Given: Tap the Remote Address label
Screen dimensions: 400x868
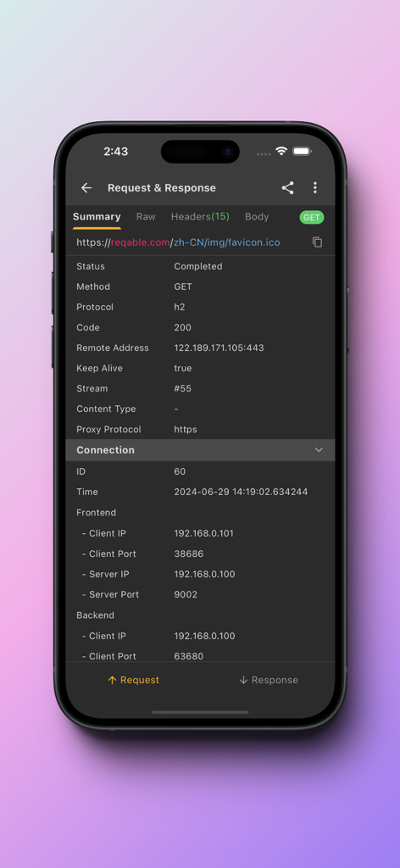Looking at the screenshot, I should point(113,348).
